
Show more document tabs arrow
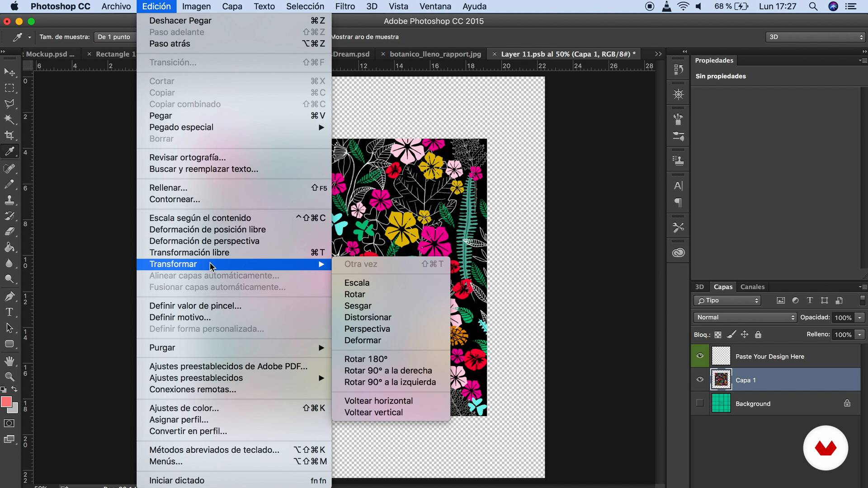(x=658, y=54)
